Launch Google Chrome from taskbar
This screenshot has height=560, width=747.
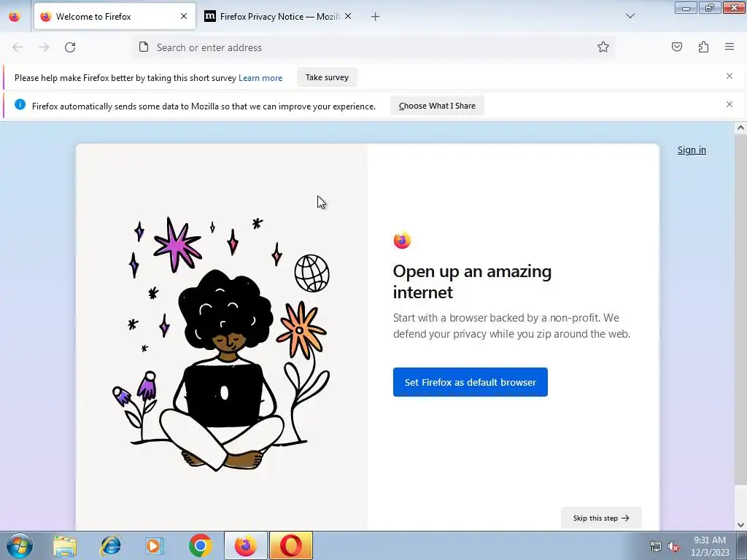click(200, 545)
